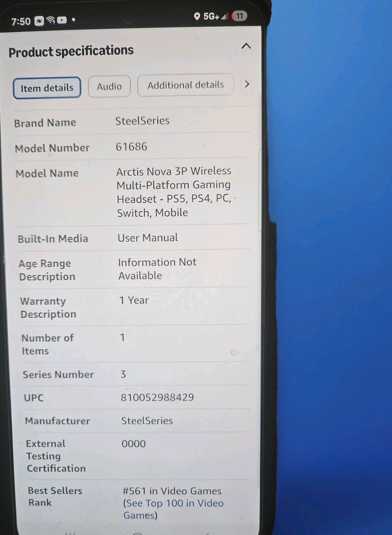Image resolution: width=392 pixels, height=535 pixels.
Task: Tap the notification dot in status bar
Action: click(x=74, y=20)
